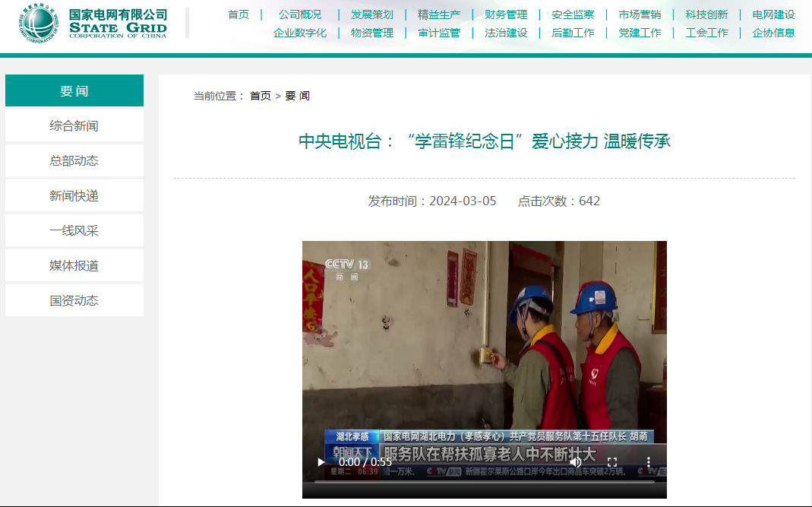Select 电网建设 in navigation
The height and width of the screenshot is (507, 812).
(773, 14)
